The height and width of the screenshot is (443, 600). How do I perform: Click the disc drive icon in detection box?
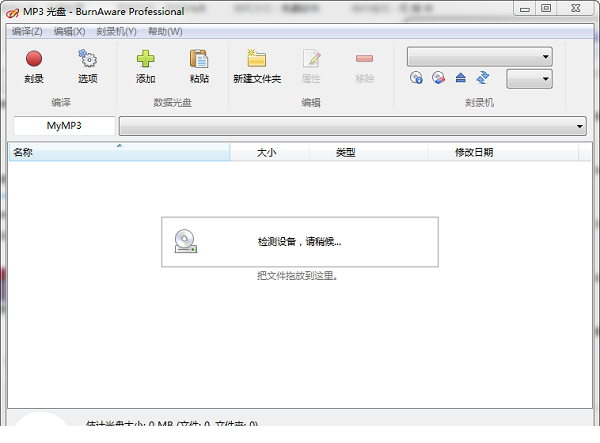[186, 241]
